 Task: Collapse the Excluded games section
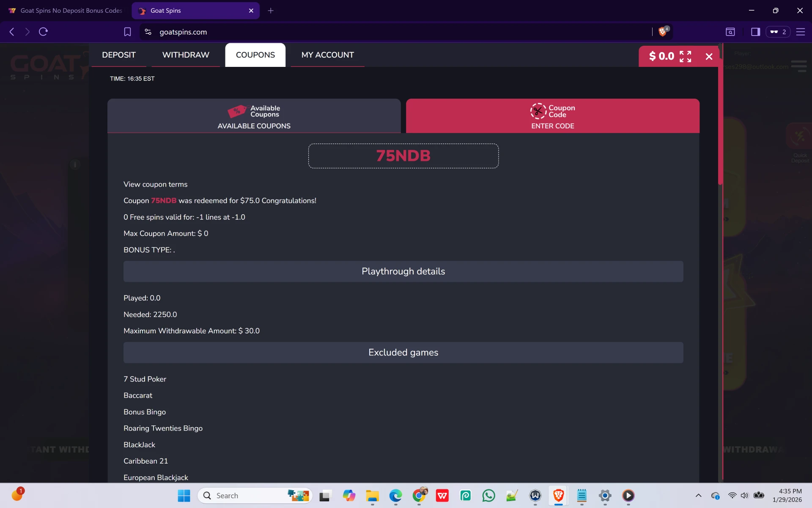(403, 353)
